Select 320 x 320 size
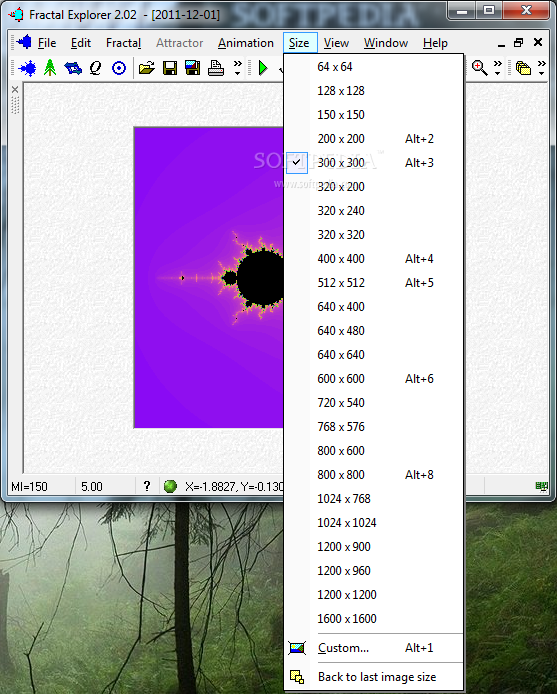This screenshot has width=557, height=694. 374,235
